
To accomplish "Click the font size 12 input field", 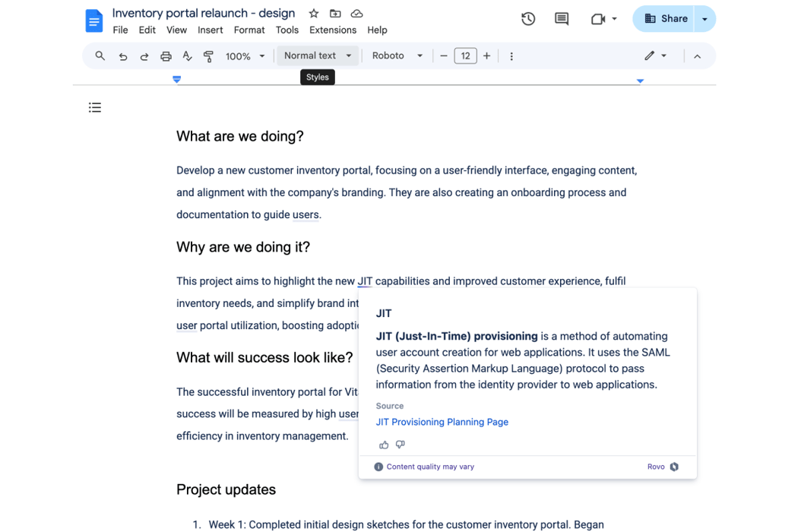I will 465,55.
